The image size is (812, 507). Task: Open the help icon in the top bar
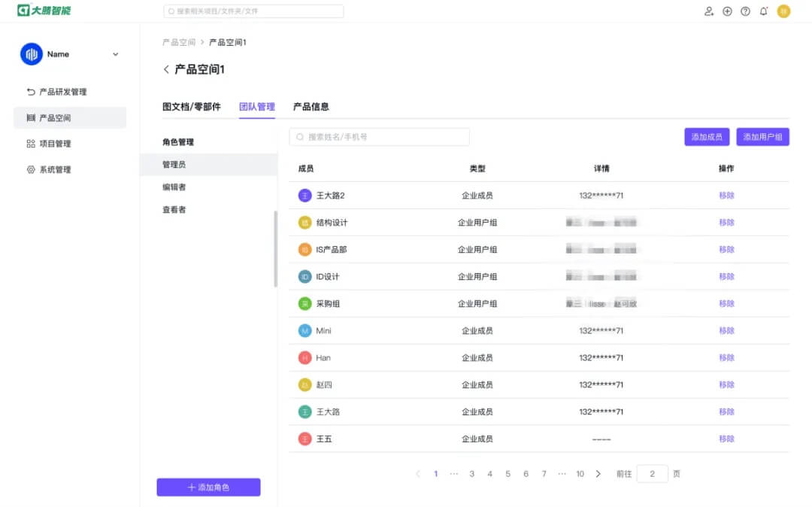745,11
